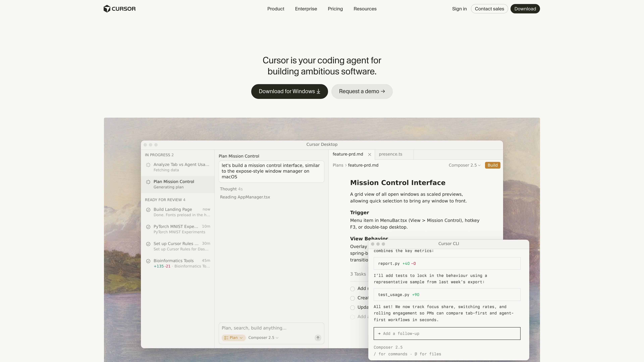This screenshot has width=644, height=362.
Task: Open the Bioinformatics Tools review item
Action: tap(177, 263)
